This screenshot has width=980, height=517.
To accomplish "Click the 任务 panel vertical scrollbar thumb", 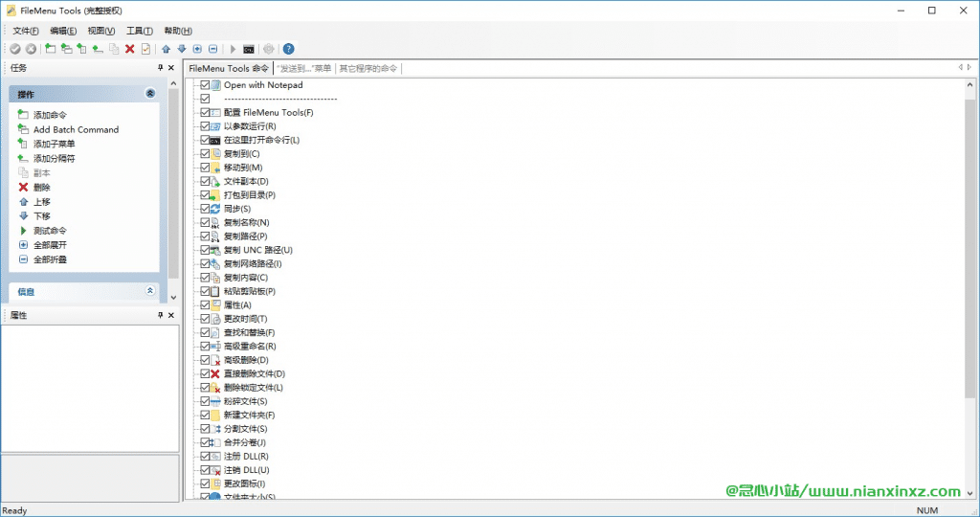I will point(173,184).
